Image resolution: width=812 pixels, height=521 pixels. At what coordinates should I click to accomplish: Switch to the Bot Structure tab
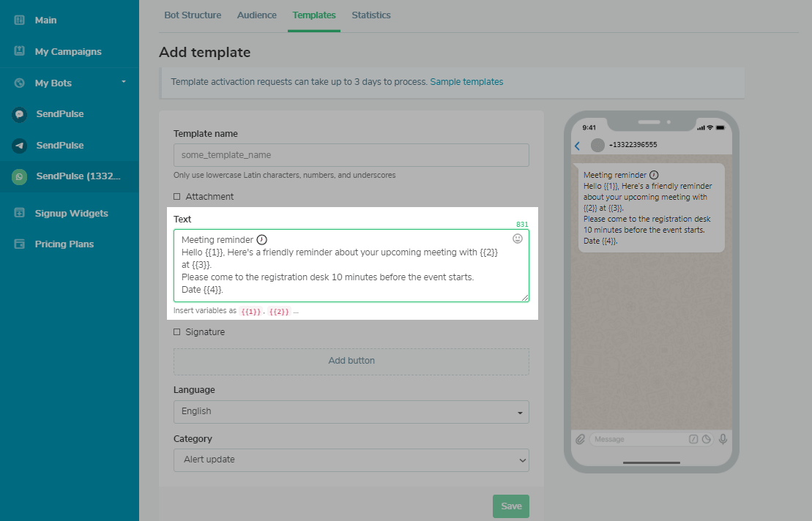pos(193,15)
